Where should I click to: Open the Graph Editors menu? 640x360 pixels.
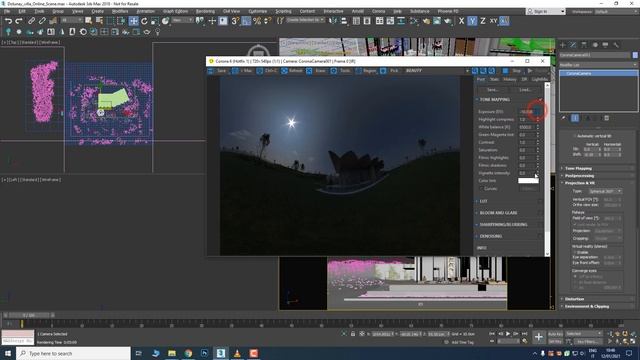pos(176,11)
